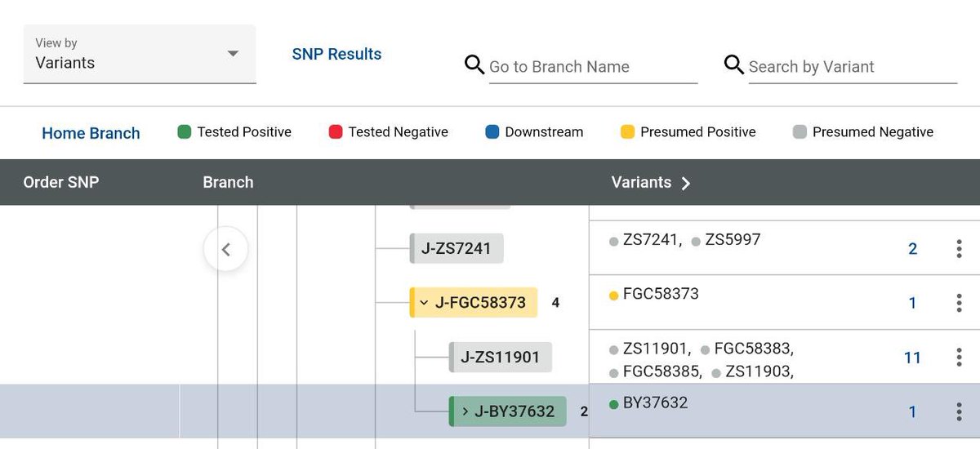Screen dimensions: 980x449
Task: Click the Search by Variant input field
Action: point(853,67)
